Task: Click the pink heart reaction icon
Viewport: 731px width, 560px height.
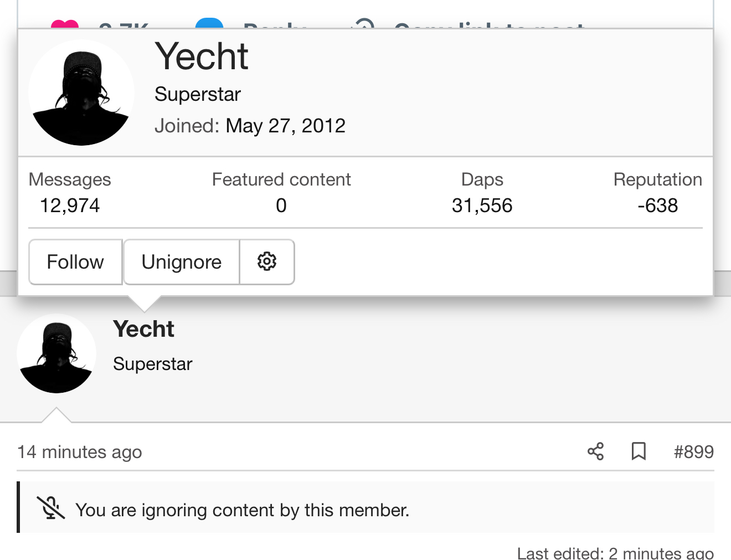Action: [65, 24]
